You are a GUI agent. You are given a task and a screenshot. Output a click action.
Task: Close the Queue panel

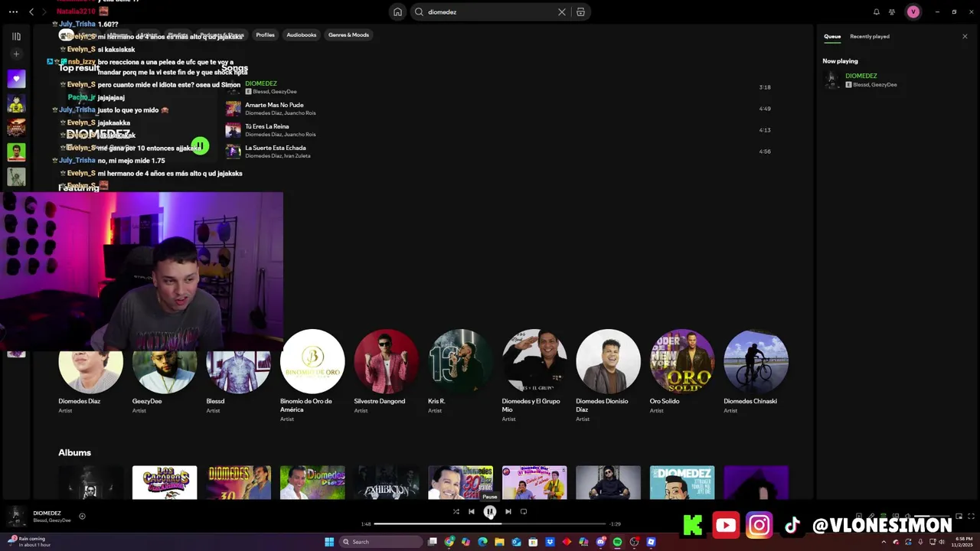pyautogui.click(x=965, y=36)
